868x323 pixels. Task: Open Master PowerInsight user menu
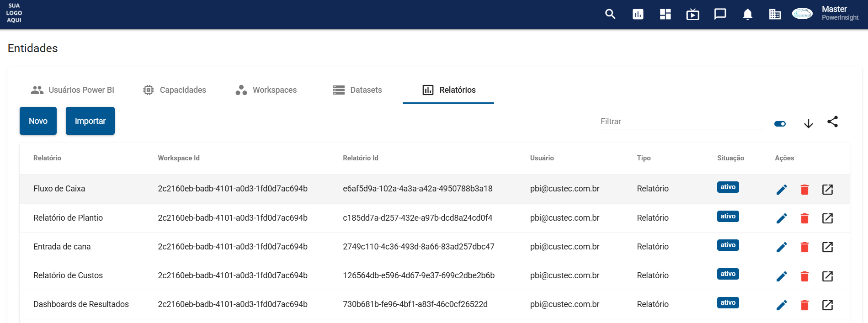click(x=840, y=13)
